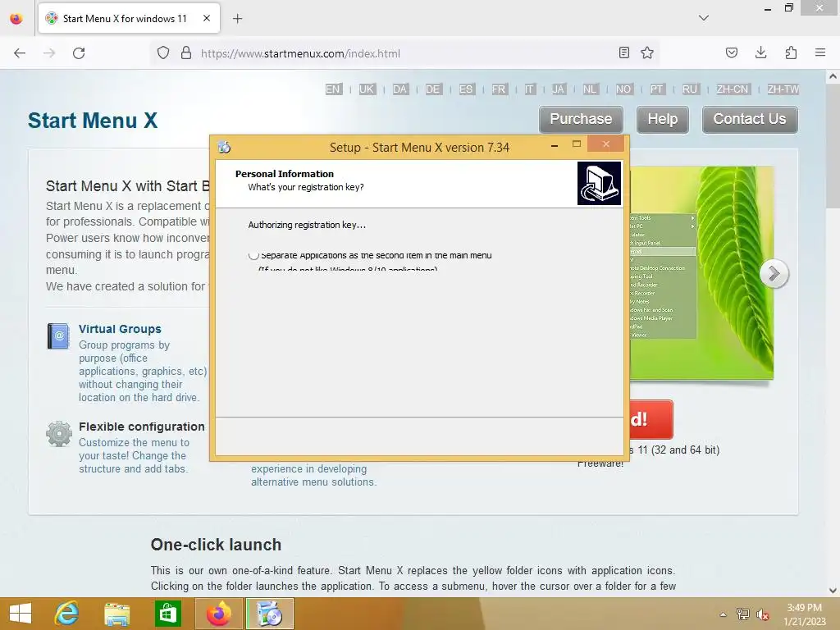Viewport: 840px width, 630px height.
Task: Click the padlock site security icon
Action: (186, 53)
